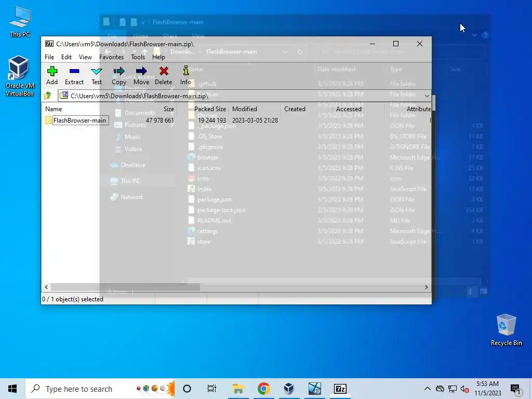Viewport: 532px width, 399px height.
Task: Sort by the Attributes column header
Action: pyautogui.click(x=419, y=109)
